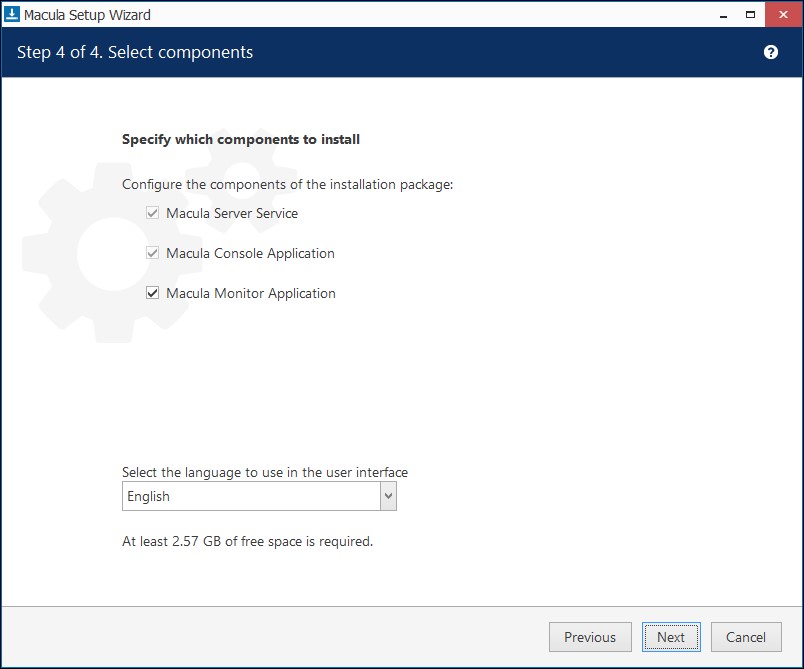This screenshot has height=669, width=804.
Task: Click the Macula installer icon in title bar
Action: coord(12,15)
